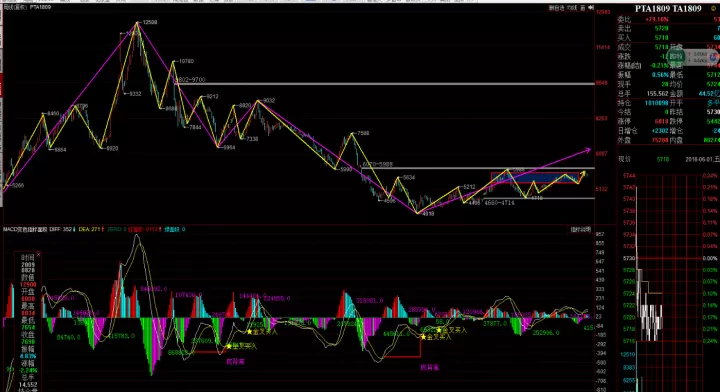Click the 金叉买入 star near the second red bracket

tap(423, 337)
